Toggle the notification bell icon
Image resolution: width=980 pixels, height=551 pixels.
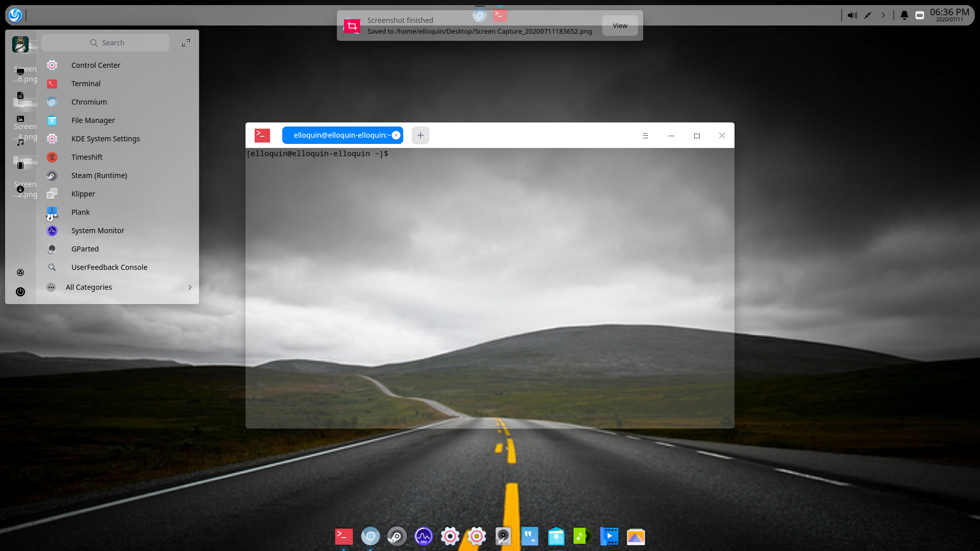click(x=903, y=15)
